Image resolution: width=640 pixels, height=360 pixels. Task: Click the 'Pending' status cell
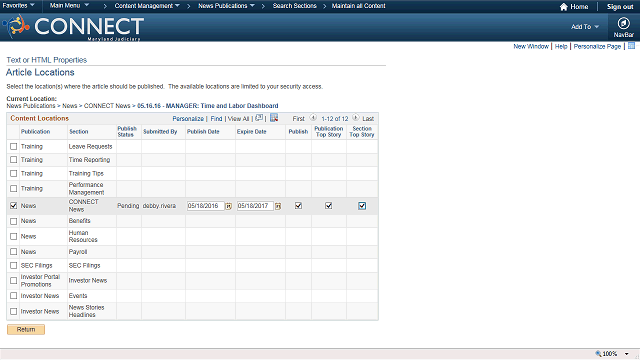click(x=128, y=206)
